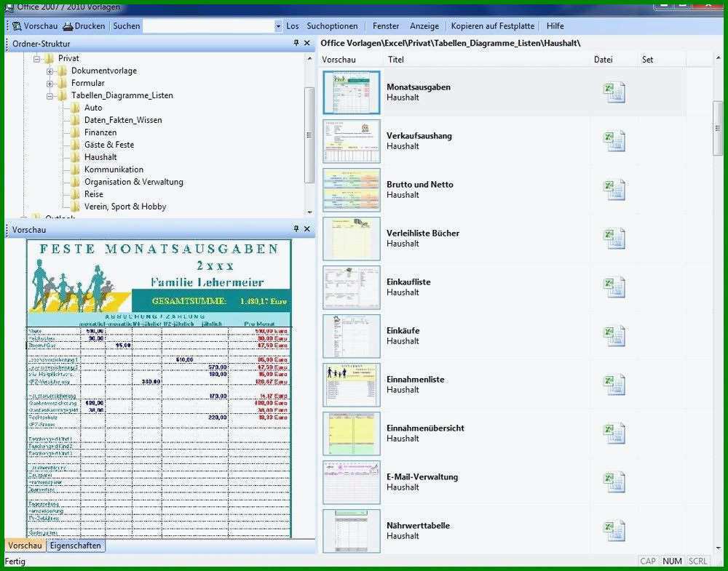Select the Finanzen folder
The height and width of the screenshot is (571, 728).
(100, 132)
